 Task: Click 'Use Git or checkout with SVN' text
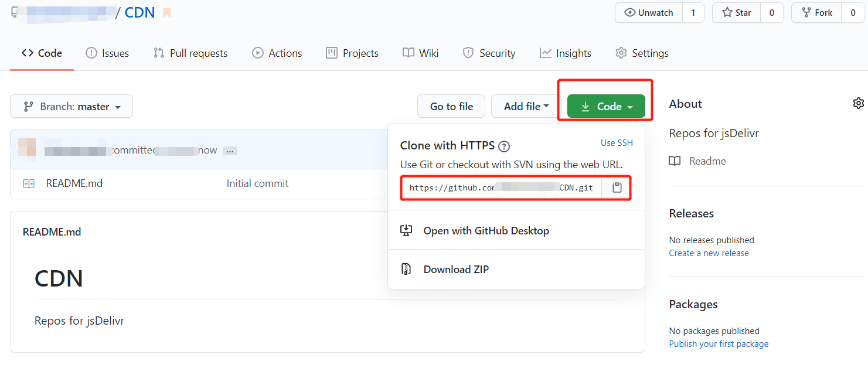coord(511,165)
